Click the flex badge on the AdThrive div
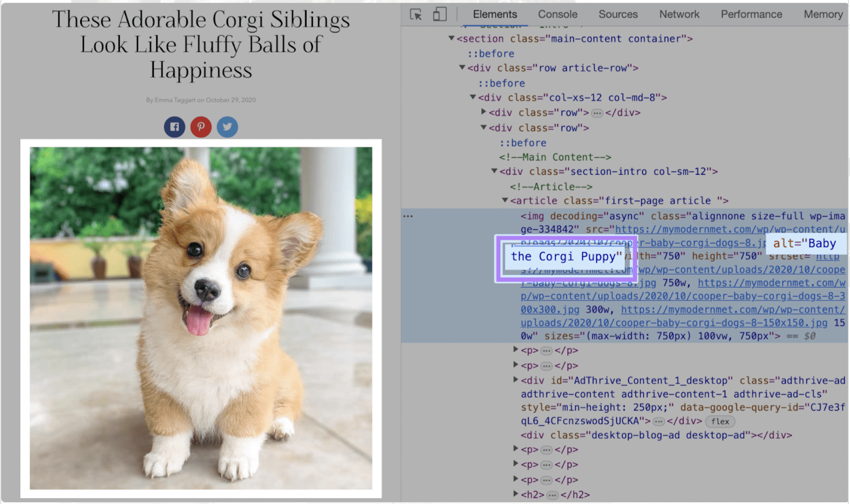This screenshot has width=850, height=504. 720,421
